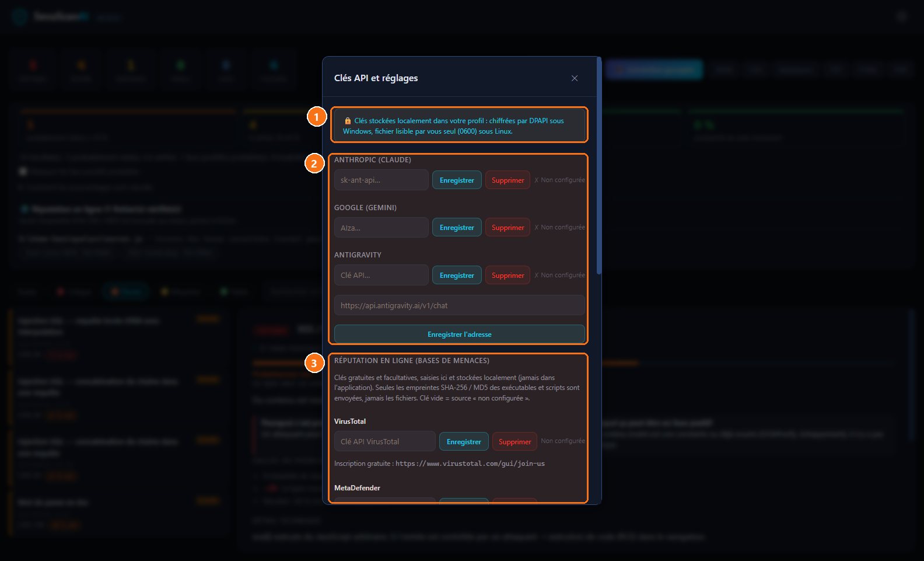Remove the Antigravity key with Supprimer
This screenshot has width=924, height=561.
tap(508, 275)
